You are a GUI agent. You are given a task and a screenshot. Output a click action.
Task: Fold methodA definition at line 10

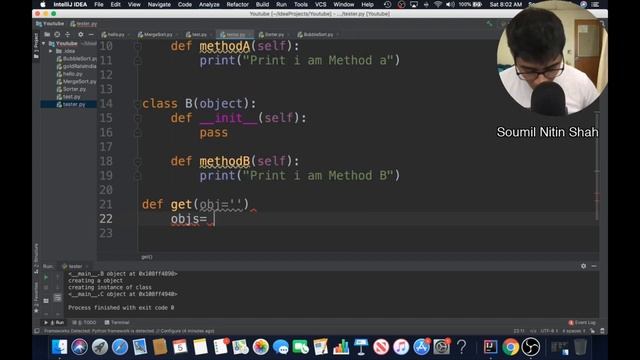click(138, 47)
